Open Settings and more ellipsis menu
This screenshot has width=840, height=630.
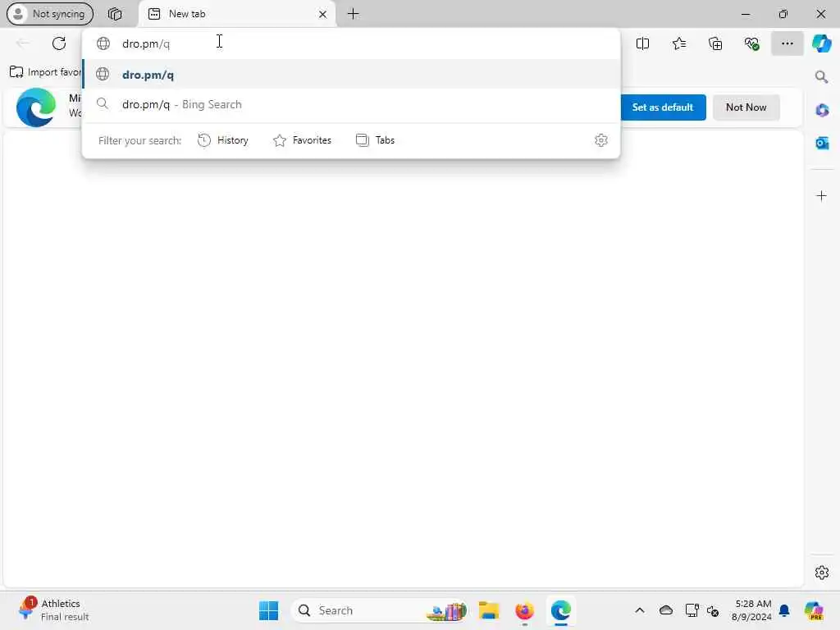coord(787,43)
